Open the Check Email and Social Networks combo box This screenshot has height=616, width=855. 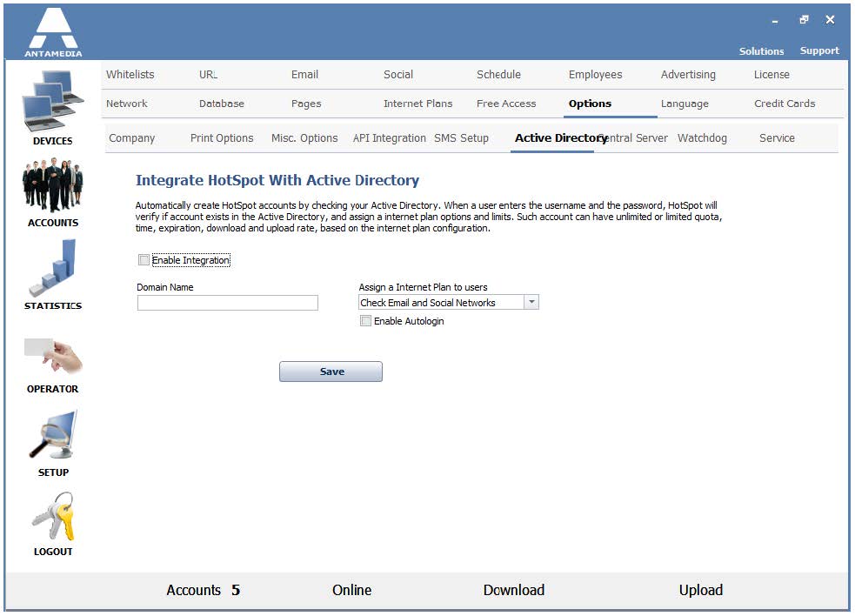click(448, 302)
